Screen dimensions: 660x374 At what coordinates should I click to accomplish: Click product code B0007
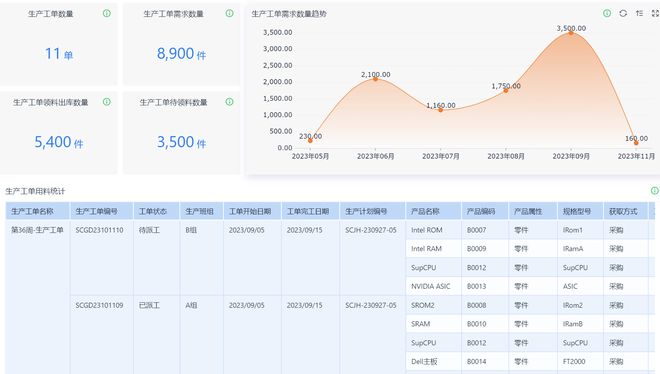pyautogui.click(x=476, y=230)
